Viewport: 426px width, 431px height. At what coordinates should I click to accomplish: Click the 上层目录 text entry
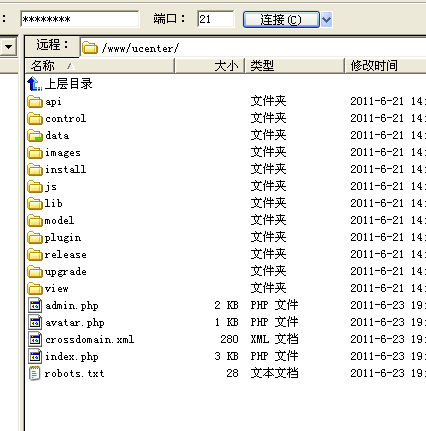(69, 84)
